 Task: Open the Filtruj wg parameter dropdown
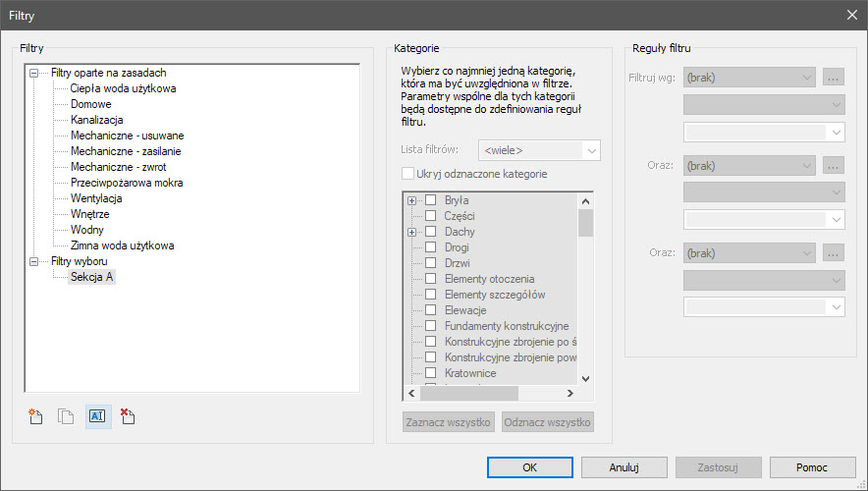tap(750, 77)
